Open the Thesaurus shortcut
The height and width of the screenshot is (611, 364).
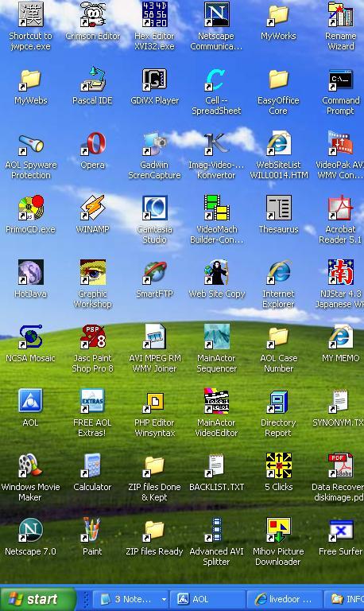(278, 208)
